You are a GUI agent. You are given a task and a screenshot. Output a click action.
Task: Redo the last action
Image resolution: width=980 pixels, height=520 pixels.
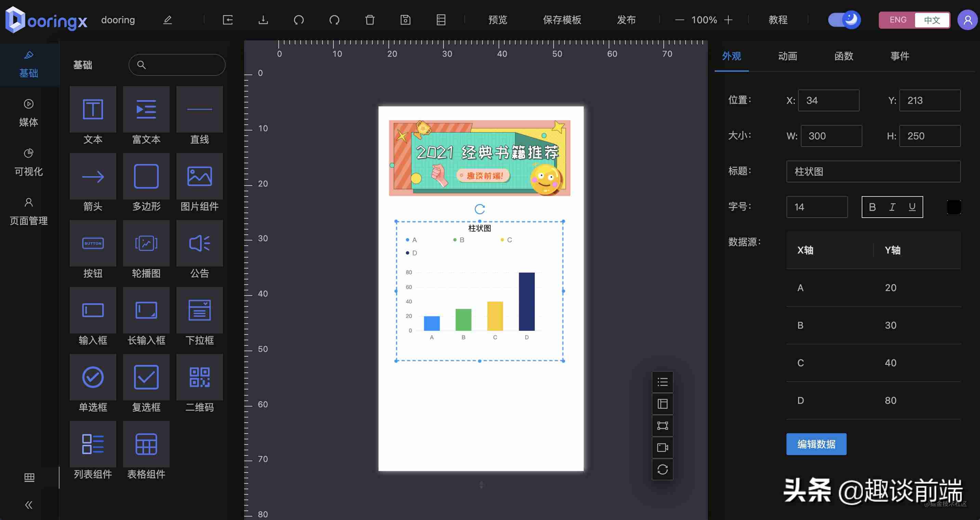[334, 20]
